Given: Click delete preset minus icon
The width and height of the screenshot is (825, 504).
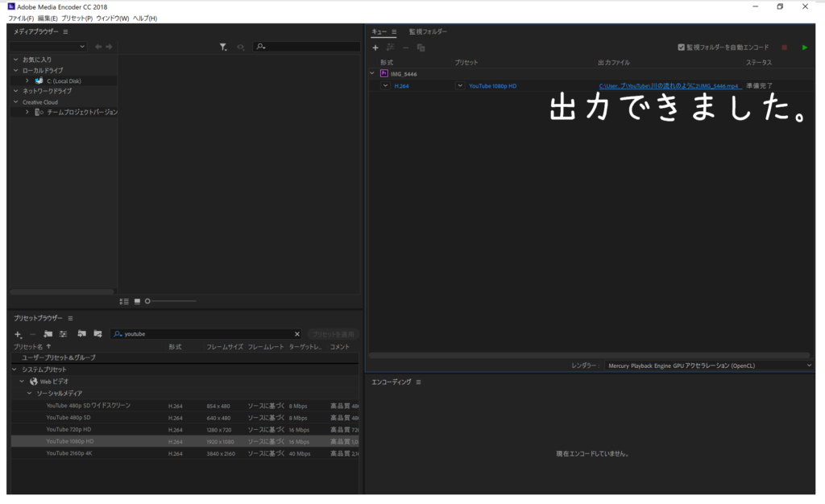Looking at the screenshot, I should (32, 334).
